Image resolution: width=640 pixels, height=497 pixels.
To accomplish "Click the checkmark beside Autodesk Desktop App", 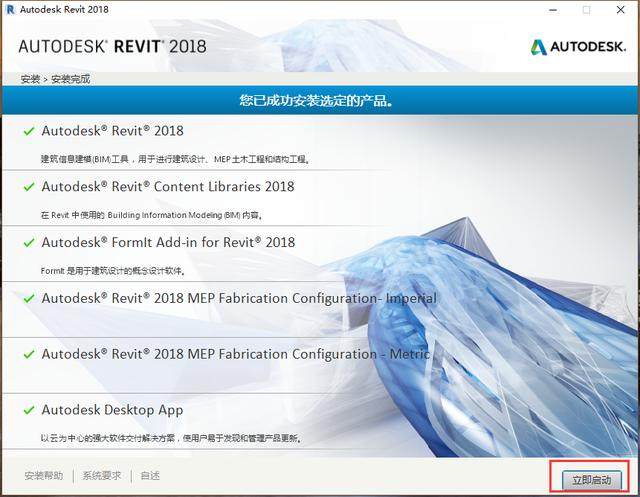I will (x=29, y=410).
